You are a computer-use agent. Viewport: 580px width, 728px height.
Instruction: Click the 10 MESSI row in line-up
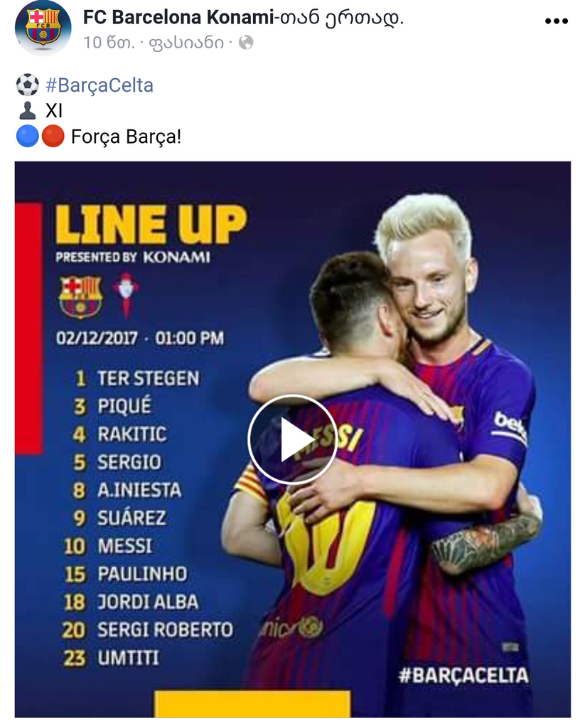(108, 547)
